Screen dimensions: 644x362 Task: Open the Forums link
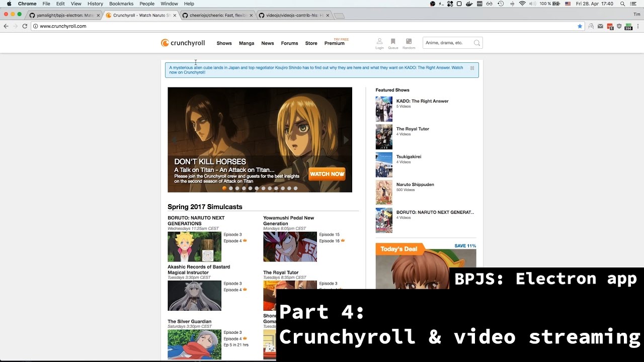[289, 43]
